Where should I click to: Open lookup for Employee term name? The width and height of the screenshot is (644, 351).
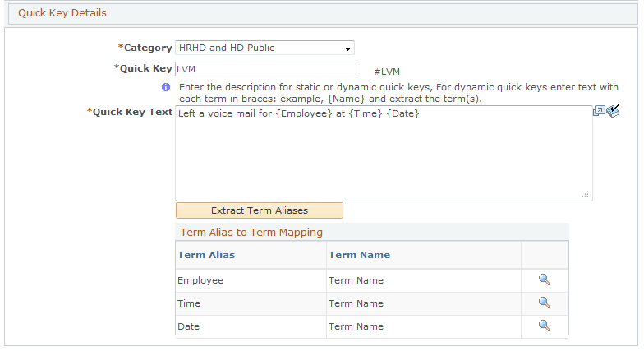pyautogui.click(x=544, y=279)
